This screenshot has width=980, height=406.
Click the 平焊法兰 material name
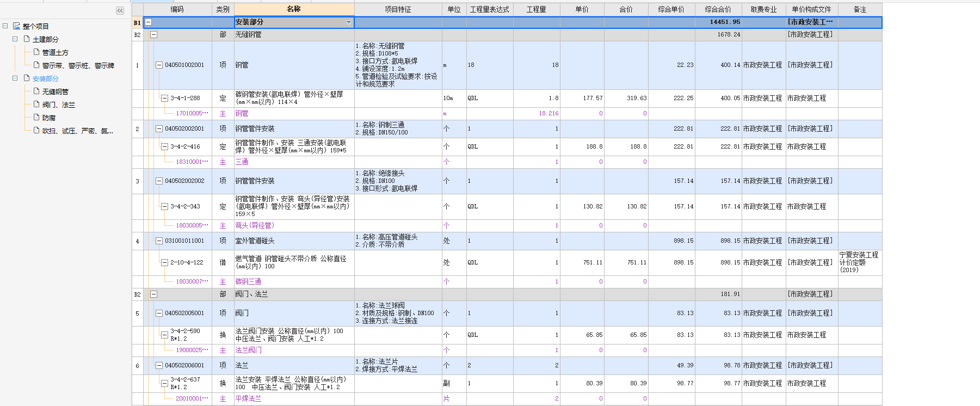click(x=248, y=398)
